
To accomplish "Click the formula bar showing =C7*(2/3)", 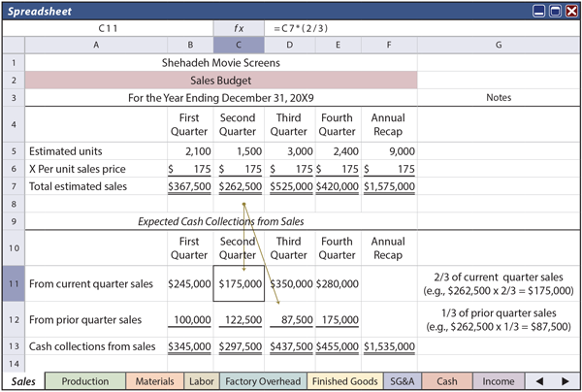I will pyautogui.click(x=422, y=28).
